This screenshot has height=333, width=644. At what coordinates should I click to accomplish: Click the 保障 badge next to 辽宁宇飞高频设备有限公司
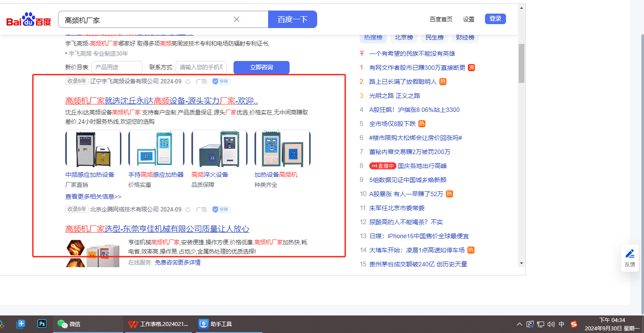pyautogui.click(x=222, y=81)
